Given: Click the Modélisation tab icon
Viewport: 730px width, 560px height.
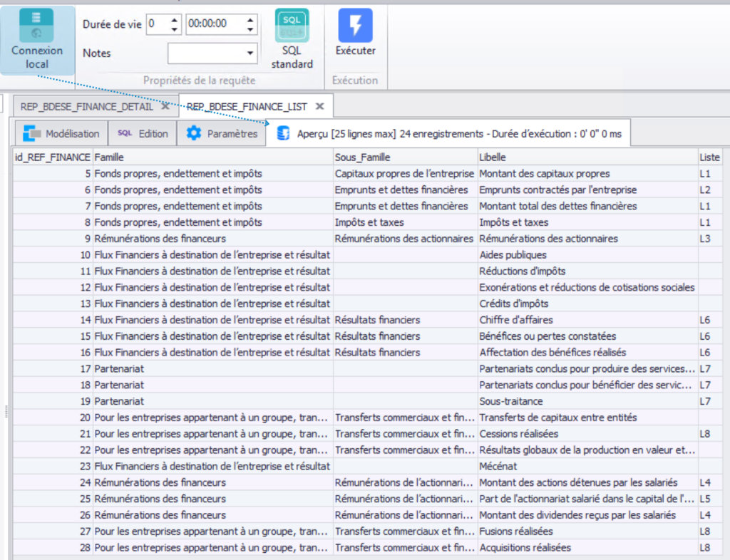Looking at the screenshot, I should [32, 133].
